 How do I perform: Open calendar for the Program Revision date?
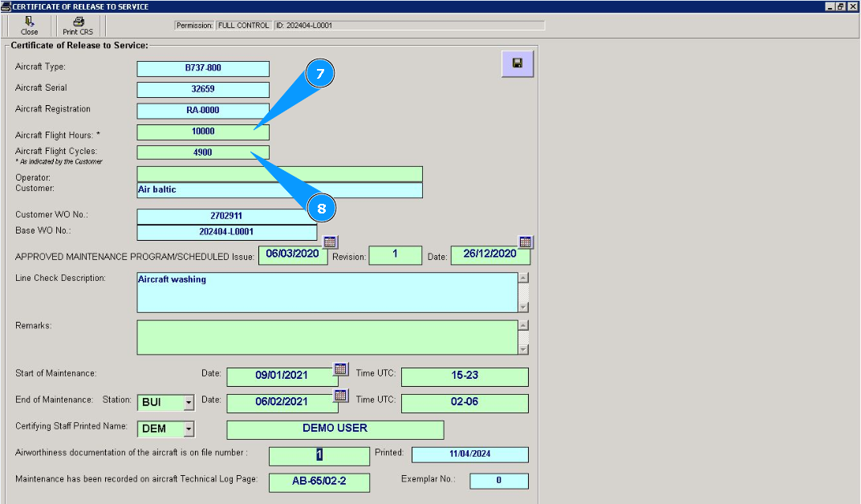click(525, 242)
